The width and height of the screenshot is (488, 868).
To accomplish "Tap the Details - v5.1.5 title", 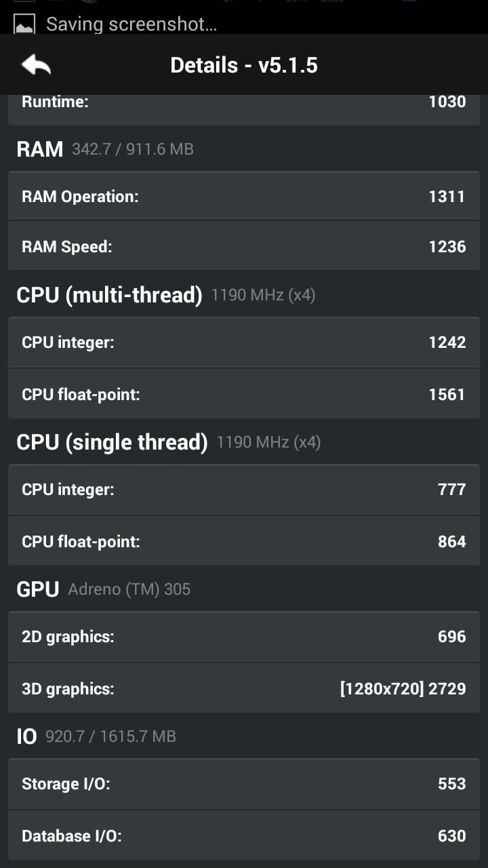I will coord(244,65).
